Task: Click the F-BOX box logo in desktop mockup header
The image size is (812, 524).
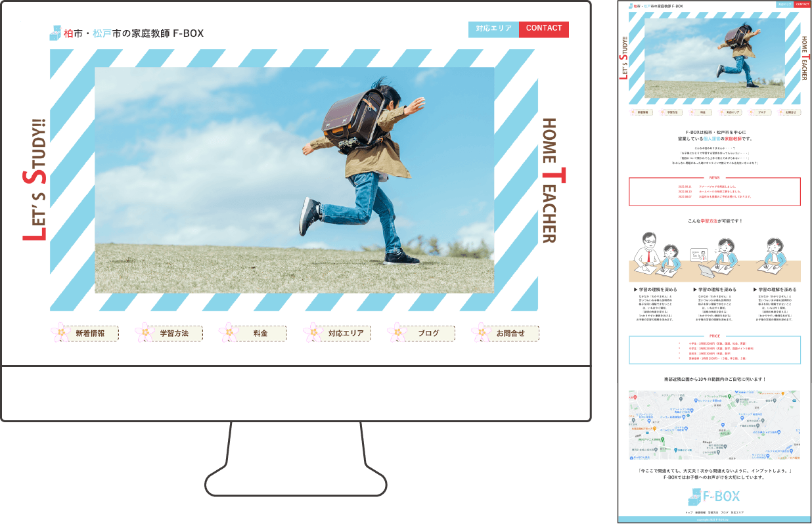Action: click(x=55, y=32)
